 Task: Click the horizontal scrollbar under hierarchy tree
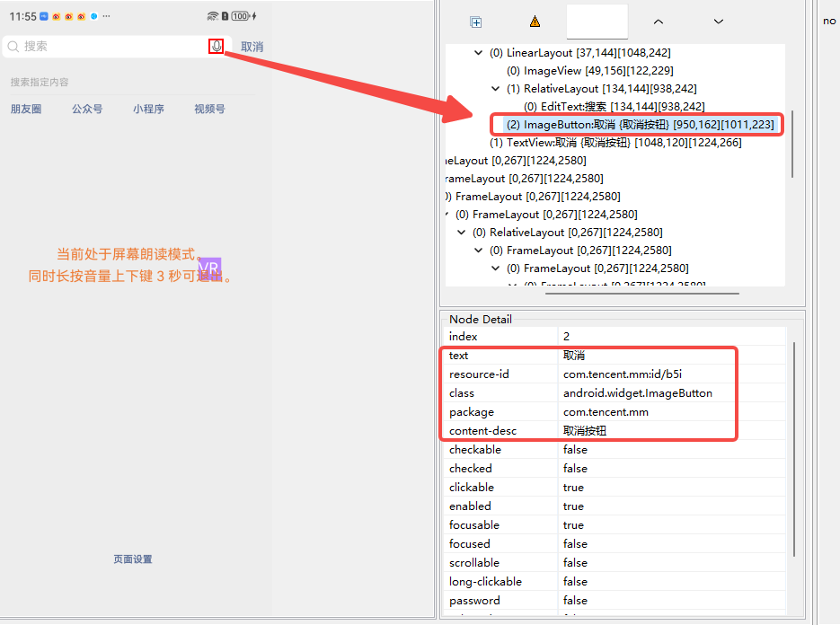click(x=641, y=294)
